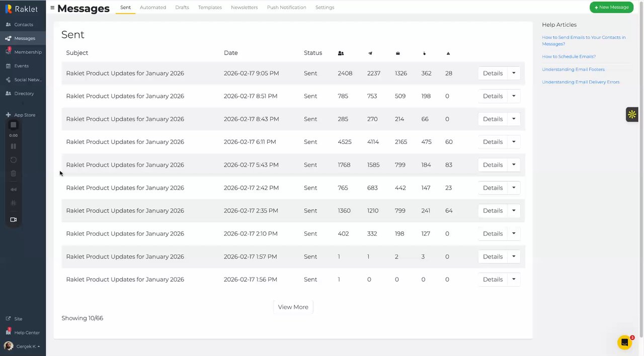Screen dimensions: 644x356
Task: Open 'Understanding Email Delivery Errors' help link
Action: click(x=581, y=82)
